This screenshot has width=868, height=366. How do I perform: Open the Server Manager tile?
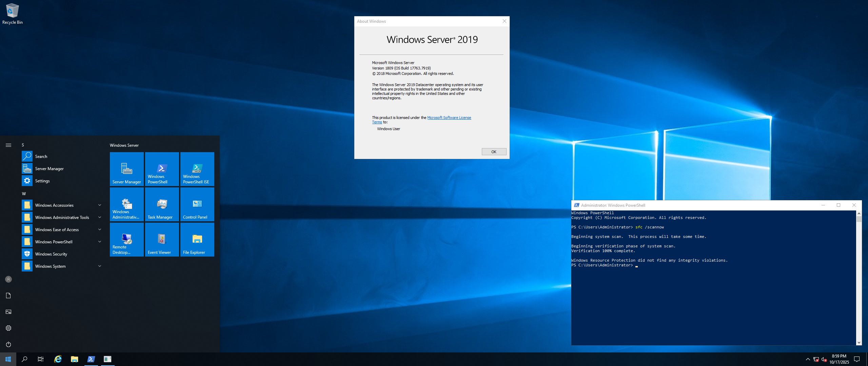[126, 169]
